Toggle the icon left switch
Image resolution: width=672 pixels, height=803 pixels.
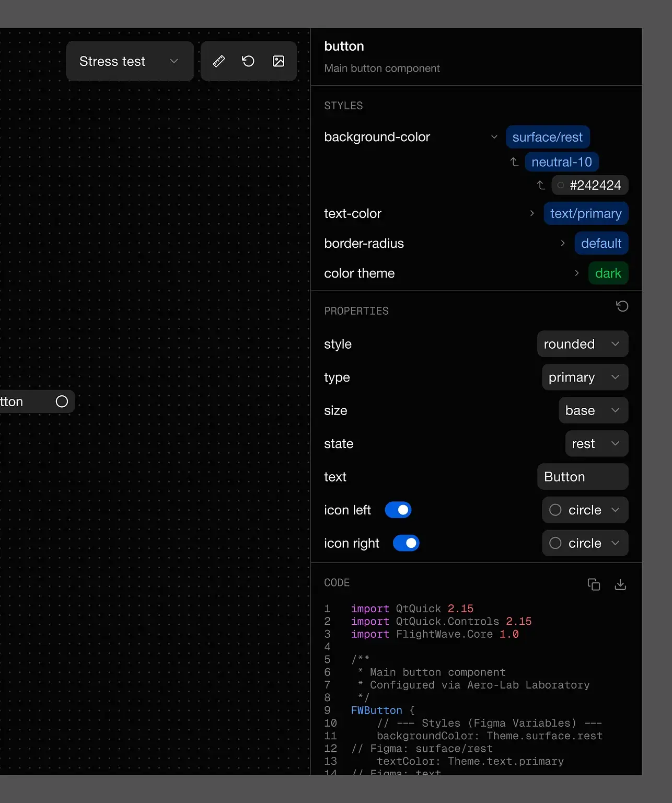398,510
